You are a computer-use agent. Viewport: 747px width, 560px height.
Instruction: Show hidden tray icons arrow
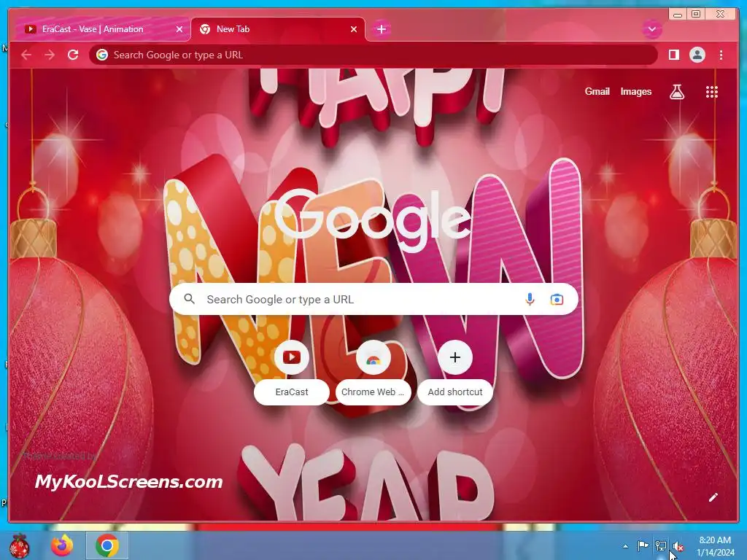[625, 546]
